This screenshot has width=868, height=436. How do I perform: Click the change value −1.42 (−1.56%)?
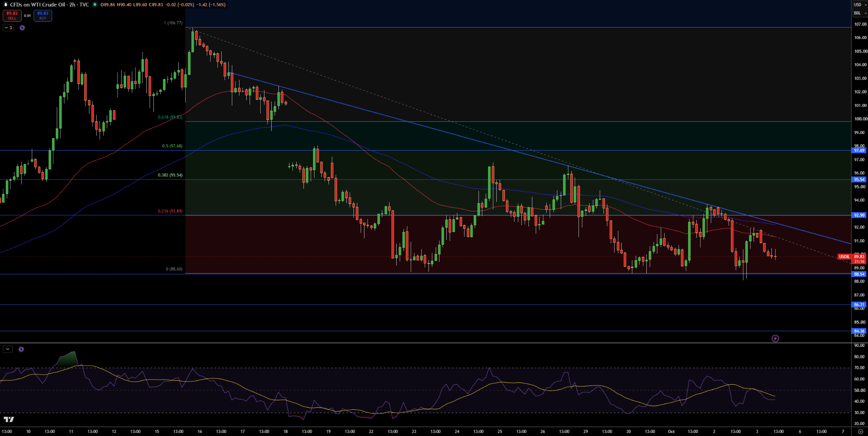pos(211,5)
